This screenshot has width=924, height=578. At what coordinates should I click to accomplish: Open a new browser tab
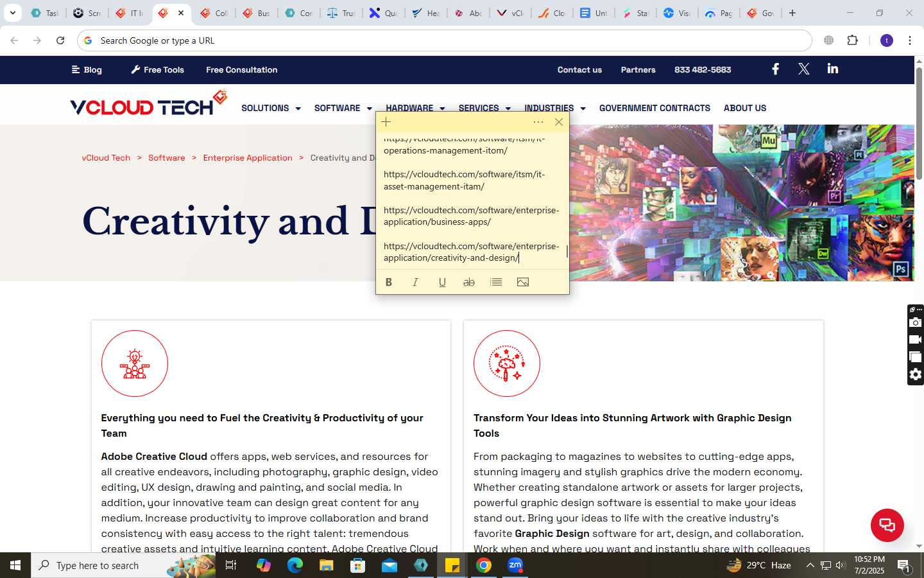pyautogui.click(x=792, y=13)
